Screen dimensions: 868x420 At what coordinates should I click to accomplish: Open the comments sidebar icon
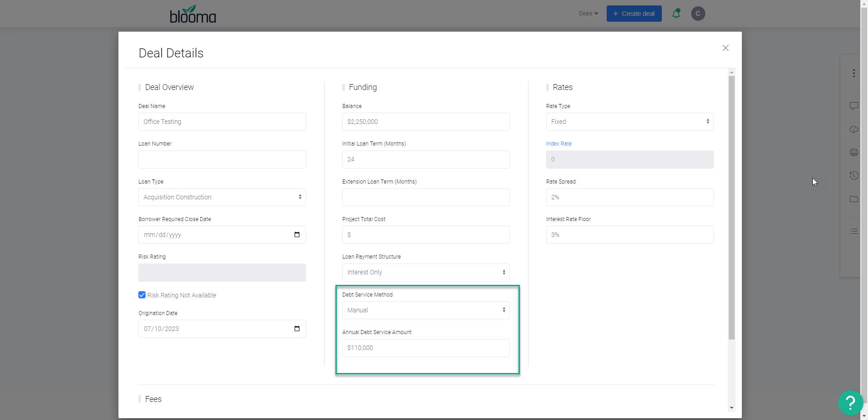tap(854, 106)
